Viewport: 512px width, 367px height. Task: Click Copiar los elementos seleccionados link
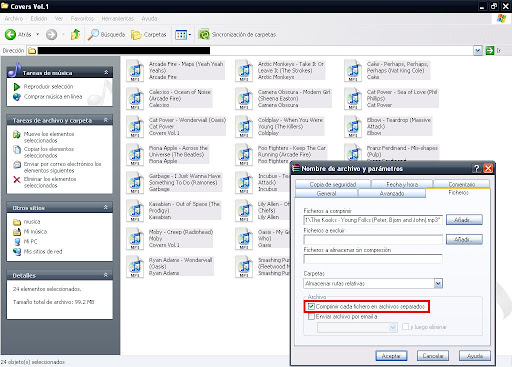pyautogui.click(x=49, y=152)
